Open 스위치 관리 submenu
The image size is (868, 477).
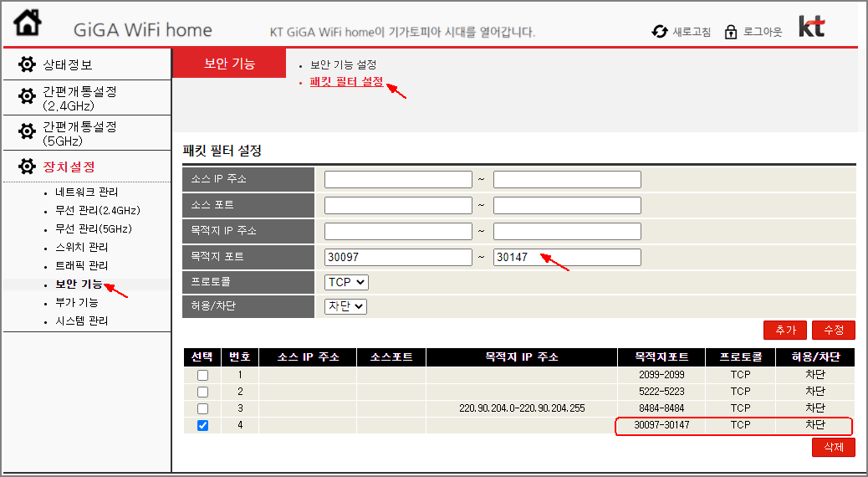tap(81, 247)
